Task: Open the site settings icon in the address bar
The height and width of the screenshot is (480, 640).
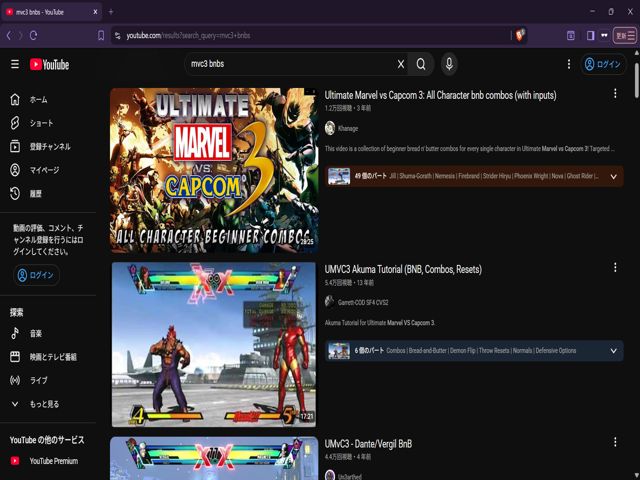Action: (x=118, y=36)
